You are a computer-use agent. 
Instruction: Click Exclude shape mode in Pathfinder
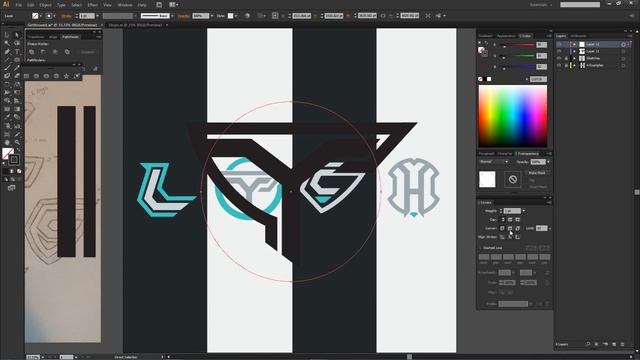(67, 52)
